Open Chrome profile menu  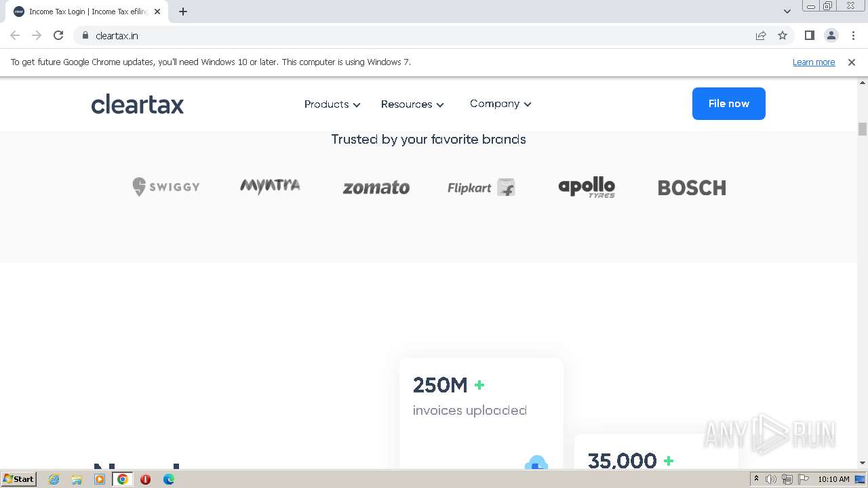point(831,35)
